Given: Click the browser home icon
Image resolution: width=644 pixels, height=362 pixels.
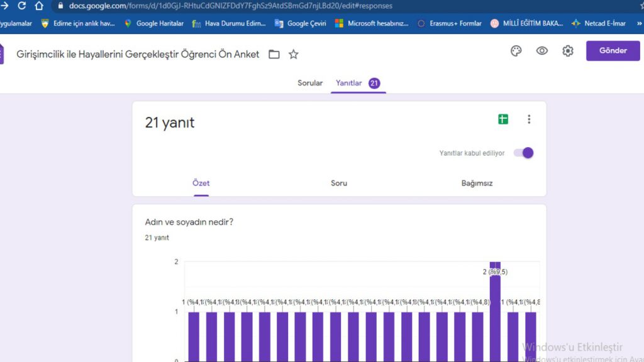Looking at the screenshot, I should 39,6.
